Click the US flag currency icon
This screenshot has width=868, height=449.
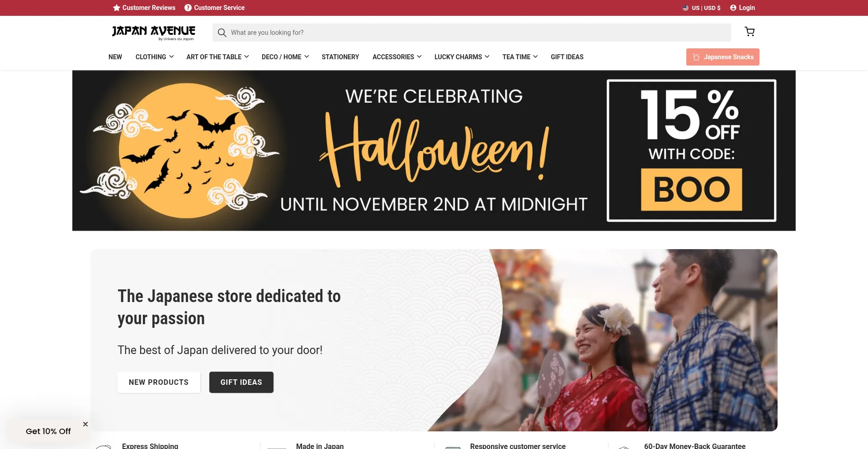pos(686,8)
